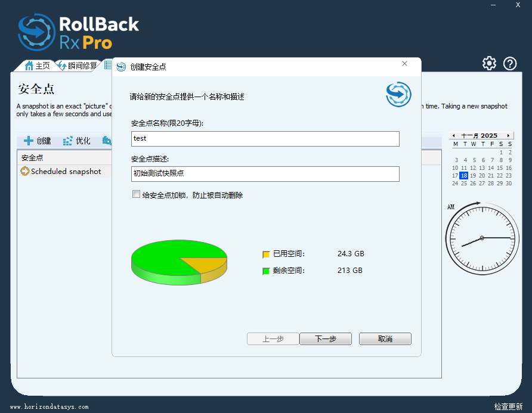Click the snapshot name field containing test
The image size is (532, 413).
[265, 139]
